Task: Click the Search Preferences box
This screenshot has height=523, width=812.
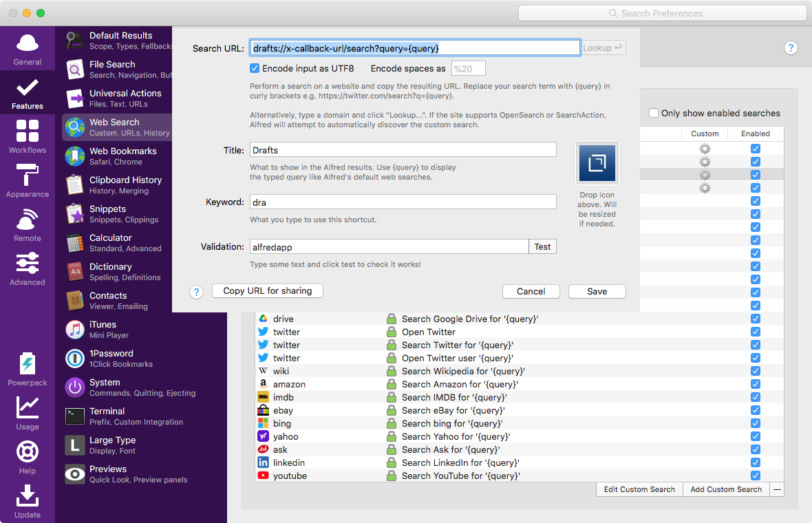Action: tap(663, 14)
